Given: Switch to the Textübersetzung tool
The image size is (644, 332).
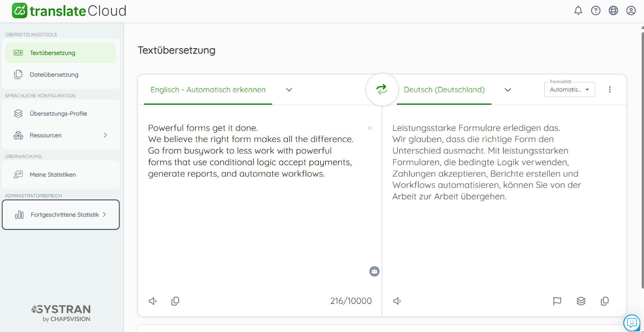Looking at the screenshot, I should pos(52,52).
